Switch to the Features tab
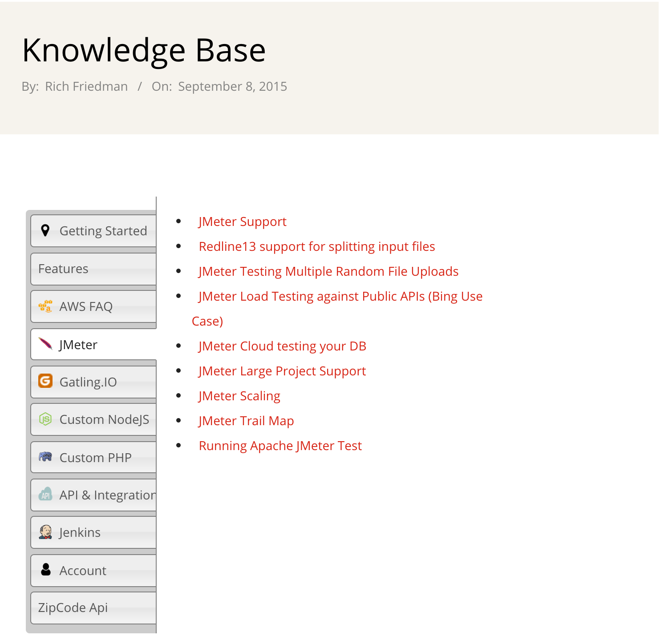Screen dimensions: 664x644 point(93,269)
